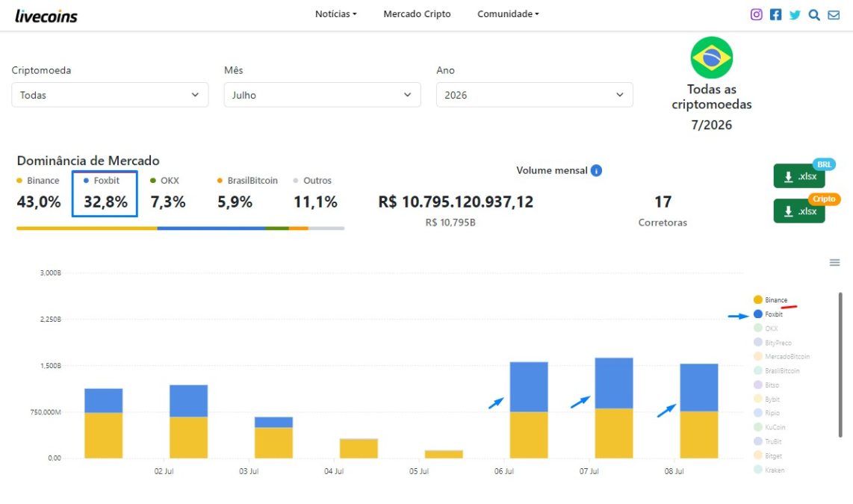
Task: Show the OKX series in chart legend
Action: [x=766, y=329]
